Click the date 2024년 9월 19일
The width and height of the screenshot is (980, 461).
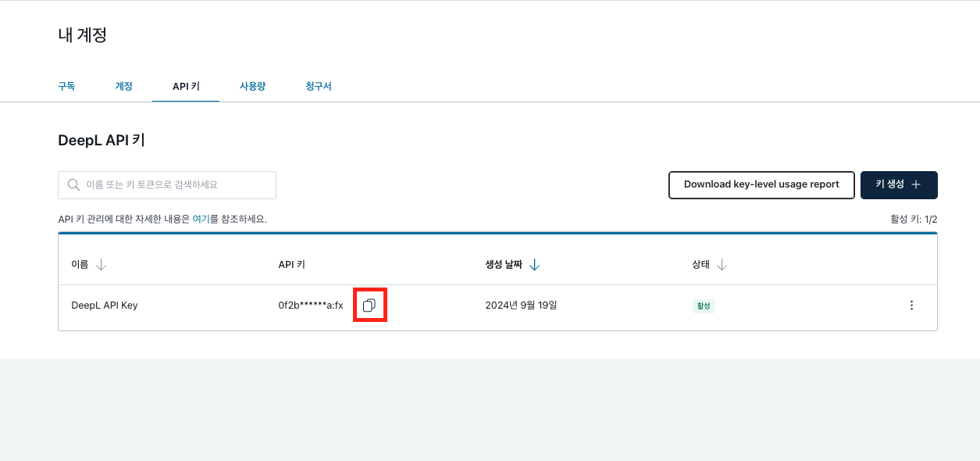click(522, 306)
